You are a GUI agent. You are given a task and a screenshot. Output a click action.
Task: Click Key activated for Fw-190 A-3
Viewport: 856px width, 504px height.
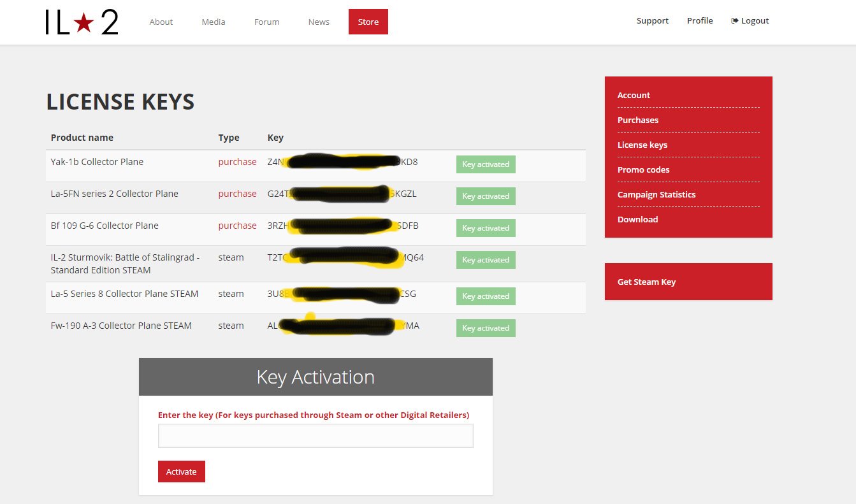(x=486, y=328)
